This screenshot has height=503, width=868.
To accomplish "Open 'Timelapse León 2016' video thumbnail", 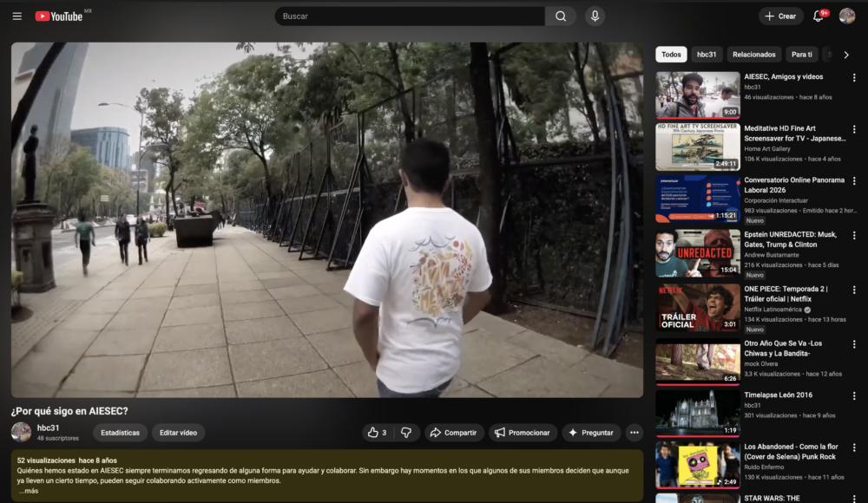I will (x=698, y=412).
